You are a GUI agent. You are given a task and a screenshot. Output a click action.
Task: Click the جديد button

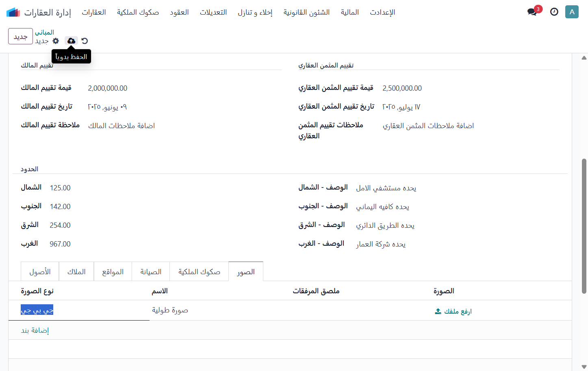pos(20,37)
